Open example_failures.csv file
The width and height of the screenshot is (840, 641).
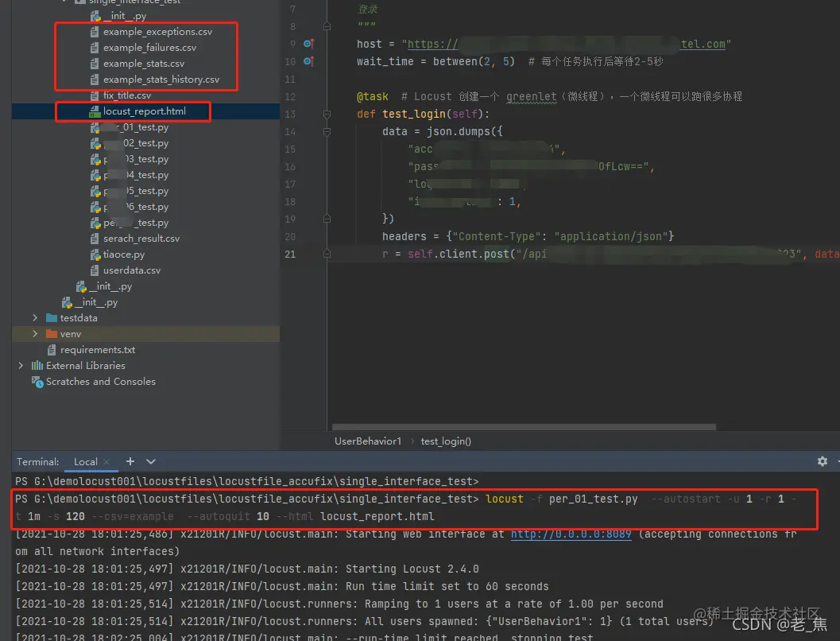tap(149, 48)
